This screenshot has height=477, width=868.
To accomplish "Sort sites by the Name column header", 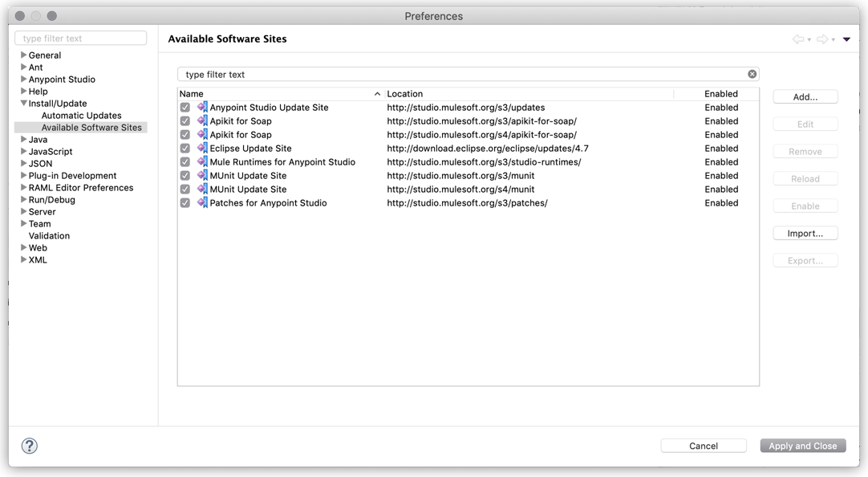I will pos(191,93).
